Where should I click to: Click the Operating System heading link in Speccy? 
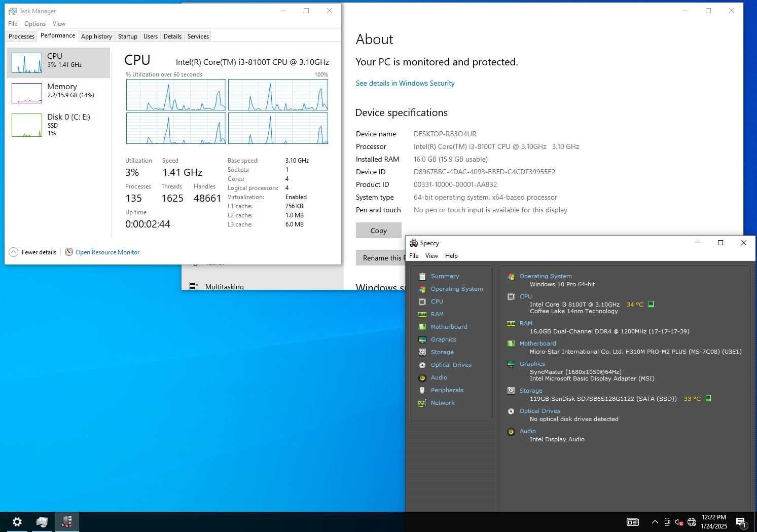[x=545, y=276]
